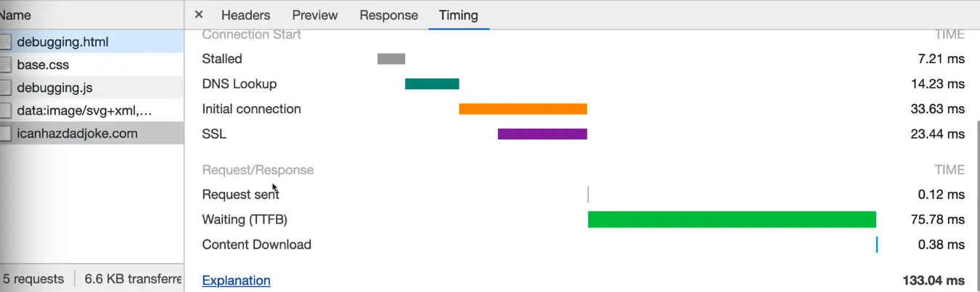This screenshot has height=292, width=980.
Task: Select the base.css request row
Action: (43, 65)
